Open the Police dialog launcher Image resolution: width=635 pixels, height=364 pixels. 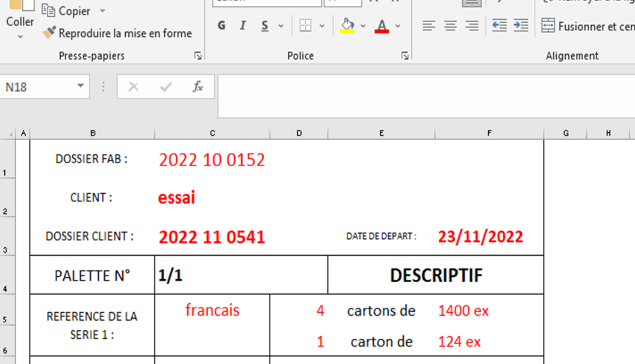(405, 56)
